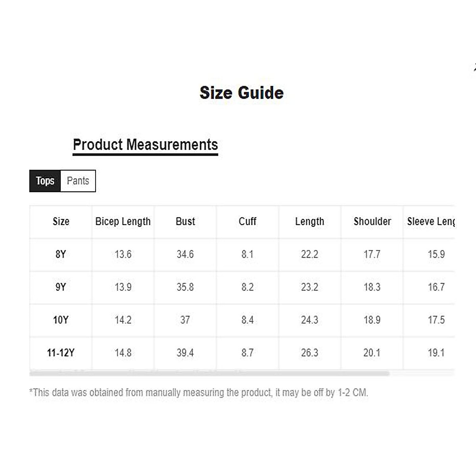Click the 9Y size row label

point(61,287)
